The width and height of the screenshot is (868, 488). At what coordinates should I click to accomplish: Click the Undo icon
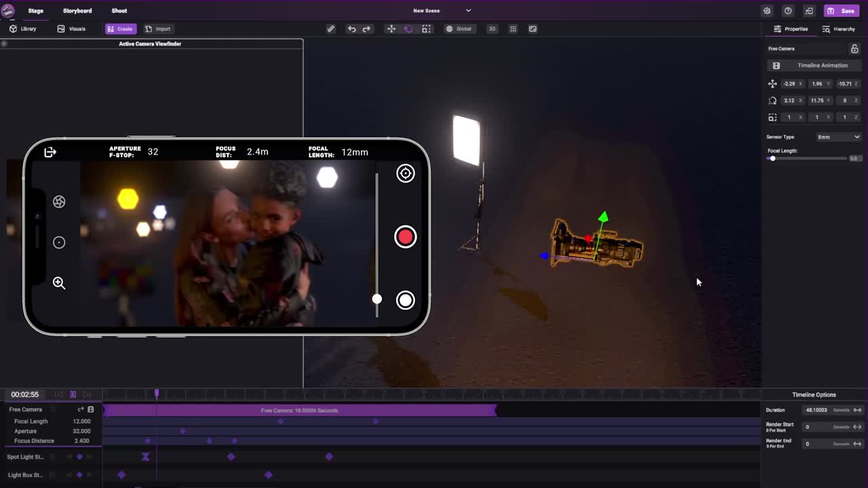click(351, 28)
